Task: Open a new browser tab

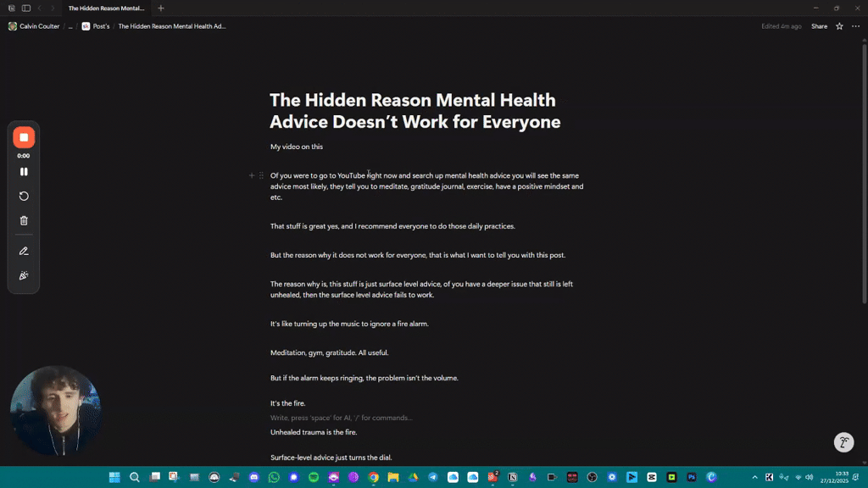Action: pyautogui.click(x=160, y=8)
